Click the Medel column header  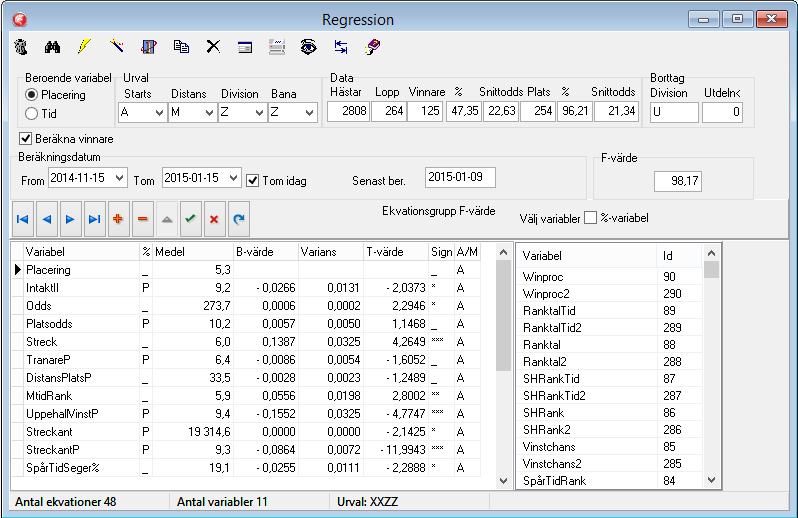193,252
